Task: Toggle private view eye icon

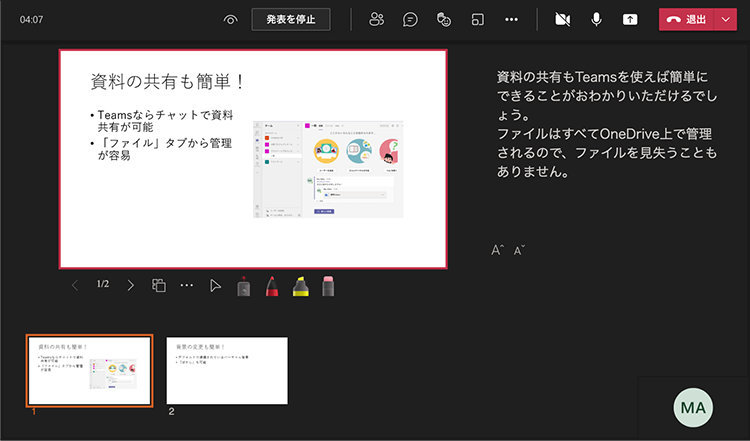Action: coord(231,20)
